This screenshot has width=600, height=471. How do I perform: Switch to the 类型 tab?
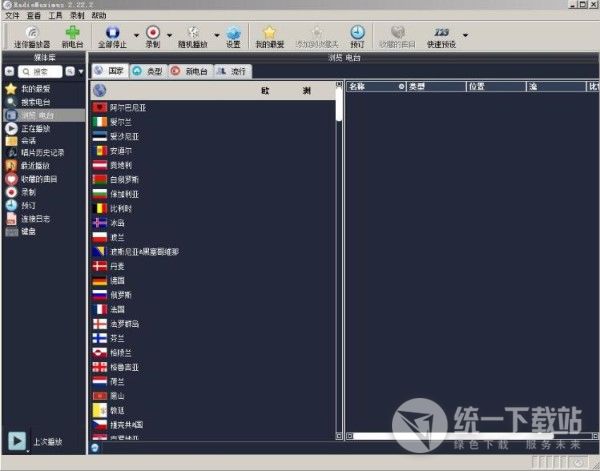148,71
